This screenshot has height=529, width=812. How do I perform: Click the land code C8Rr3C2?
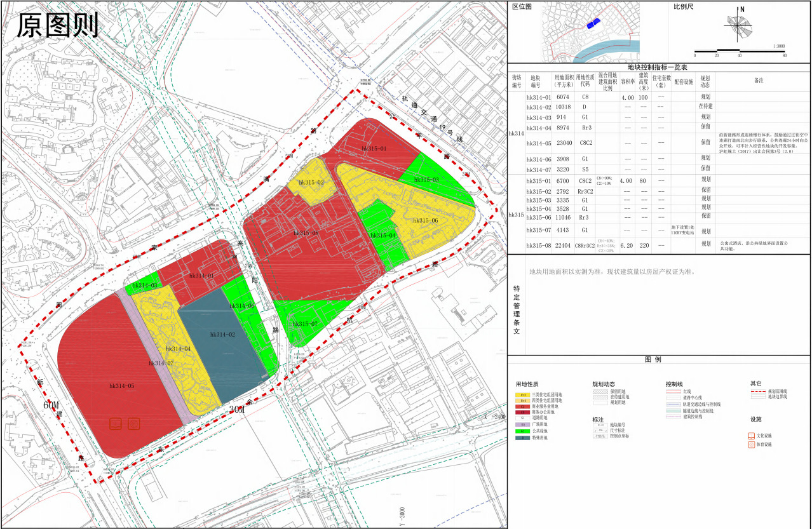point(585,245)
